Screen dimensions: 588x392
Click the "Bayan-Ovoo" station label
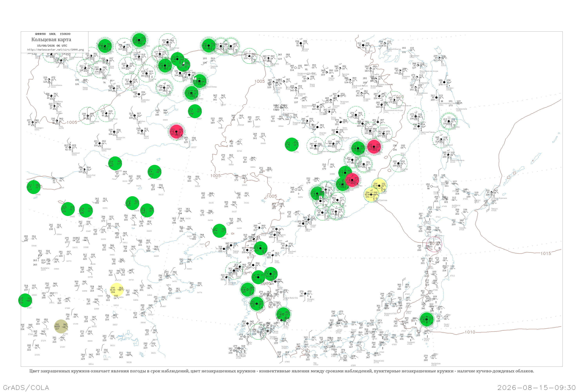click(113, 119)
